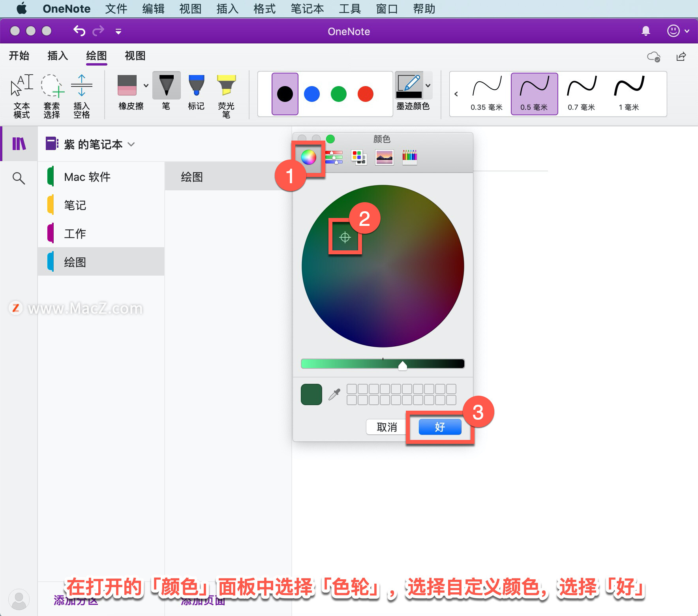Show previous thickness options with left chevron
The height and width of the screenshot is (616, 698).
(x=456, y=94)
